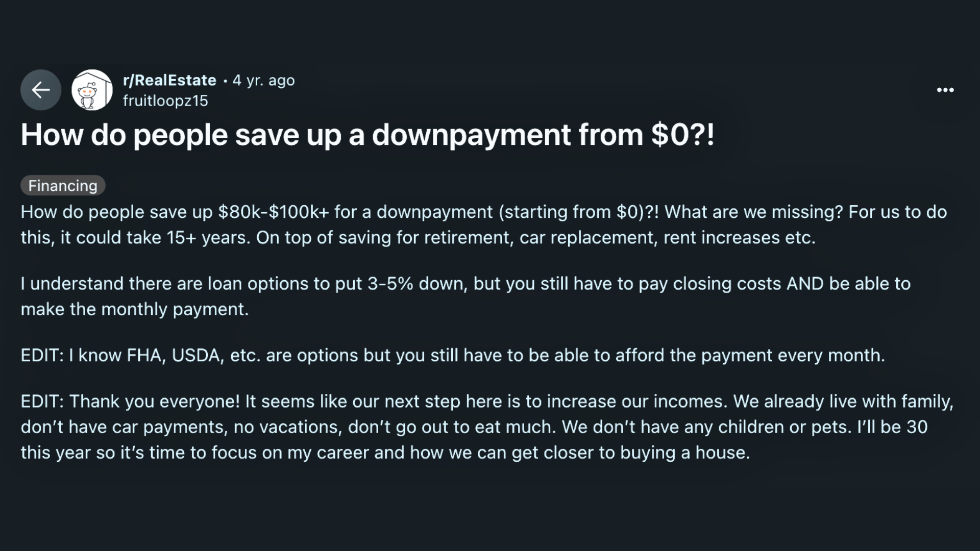Open the RealEstate subreddit avatar
Viewport: 980px width, 551px height.
coord(92,90)
